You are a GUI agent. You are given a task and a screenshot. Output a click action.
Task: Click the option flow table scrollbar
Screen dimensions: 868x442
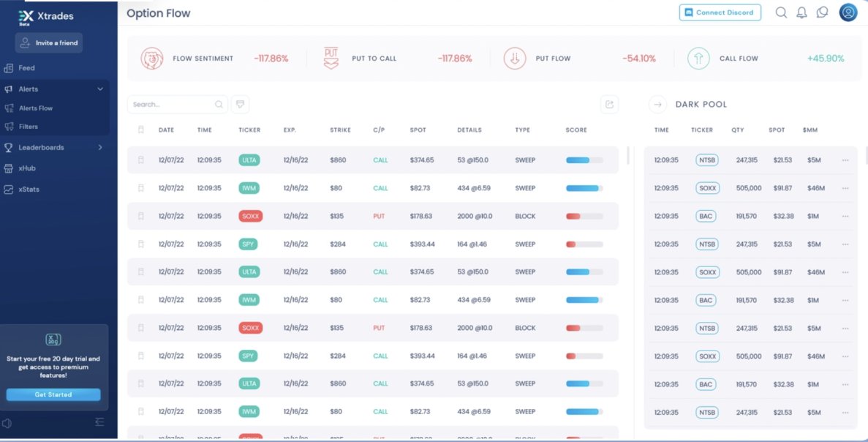(x=627, y=156)
